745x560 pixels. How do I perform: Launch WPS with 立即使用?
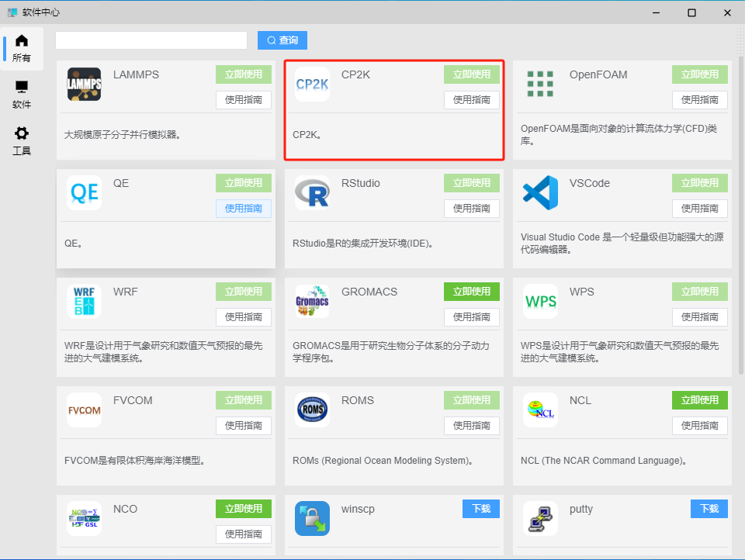tap(699, 292)
